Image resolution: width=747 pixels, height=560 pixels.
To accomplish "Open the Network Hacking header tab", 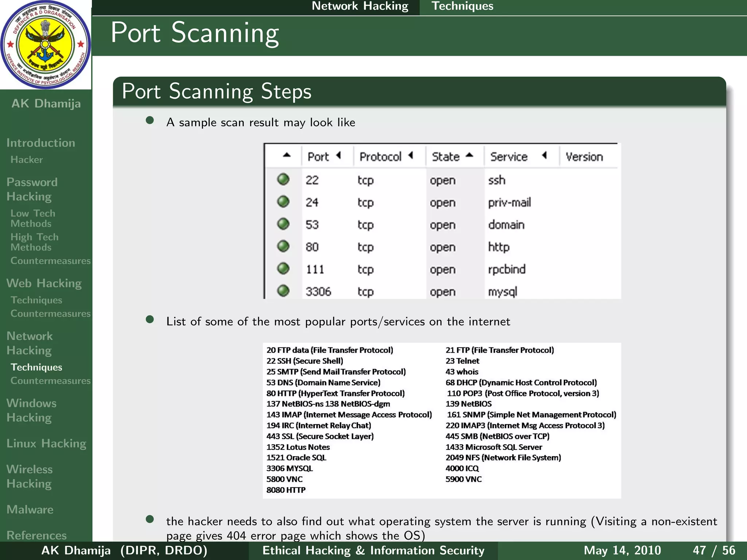I will click(360, 6).
